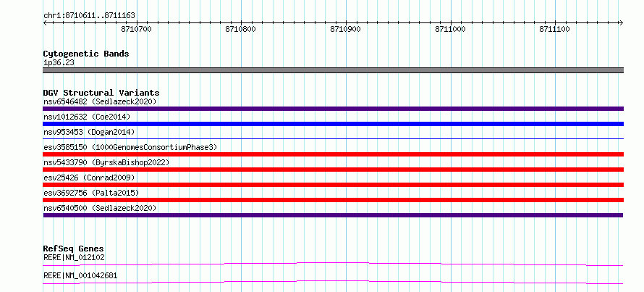
Task: Click the magenta intron line of RERE|NM_012102
Action: tap(333, 264)
